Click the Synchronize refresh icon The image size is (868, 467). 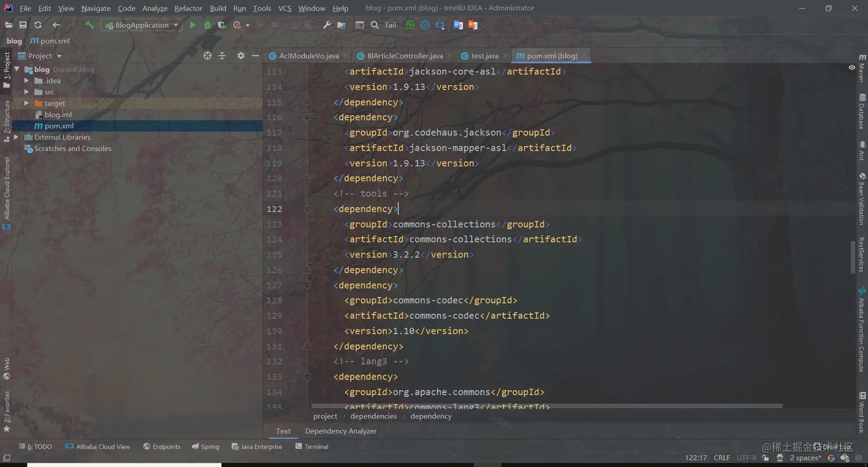(x=38, y=25)
